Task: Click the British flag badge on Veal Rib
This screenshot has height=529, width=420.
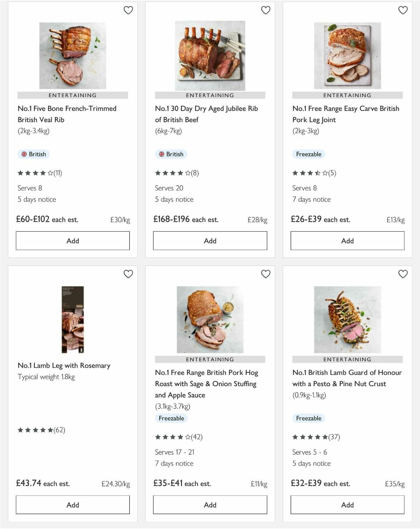Action: [x=33, y=154]
